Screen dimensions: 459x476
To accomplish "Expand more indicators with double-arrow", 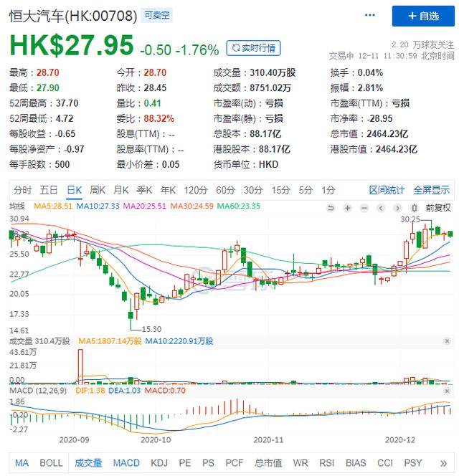I will tap(443, 463).
